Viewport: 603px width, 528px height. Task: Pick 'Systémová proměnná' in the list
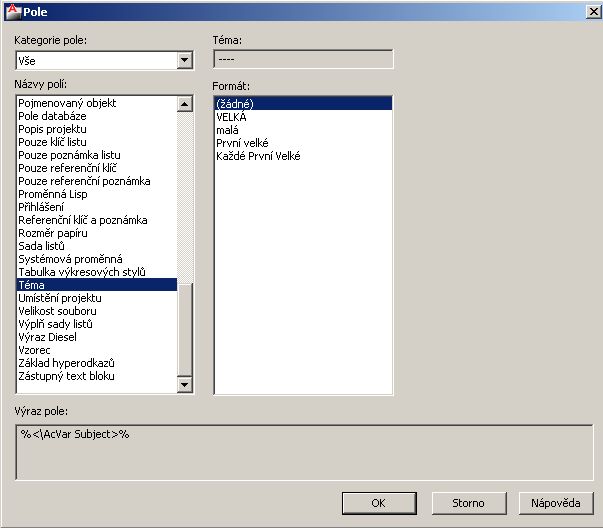point(68,259)
